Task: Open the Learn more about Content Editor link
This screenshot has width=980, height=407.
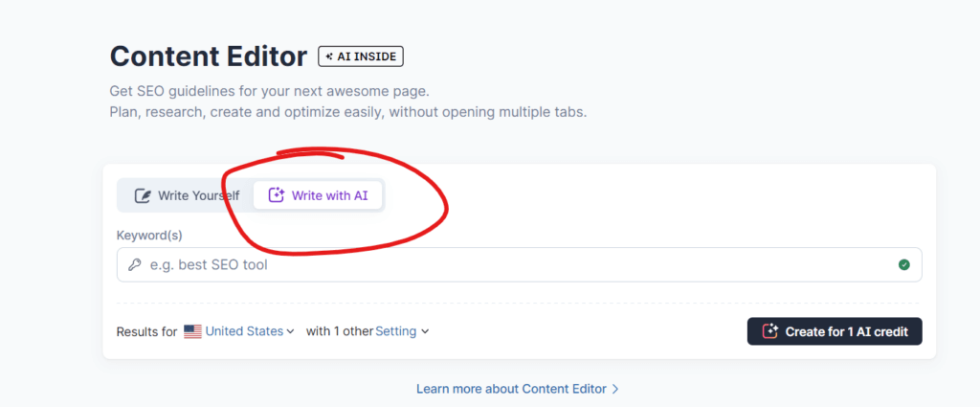Action: (511, 389)
